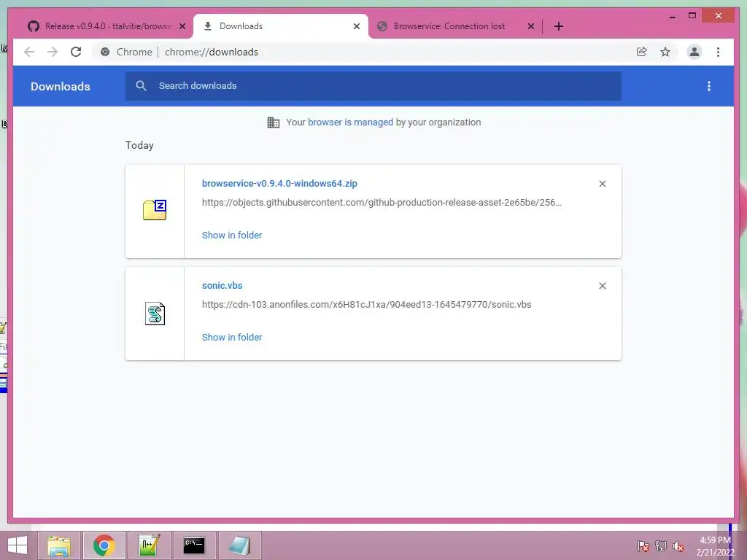Click the zip file archive icon

[155, 210]
